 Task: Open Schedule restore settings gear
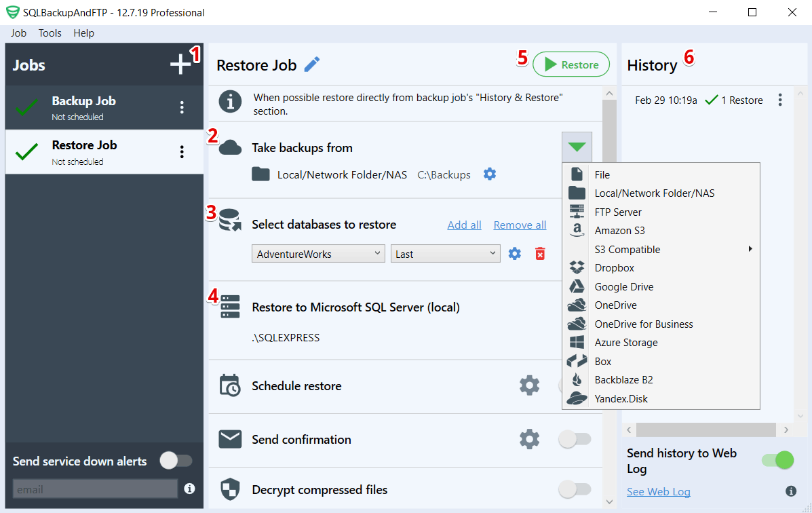(x=529, y=385)
